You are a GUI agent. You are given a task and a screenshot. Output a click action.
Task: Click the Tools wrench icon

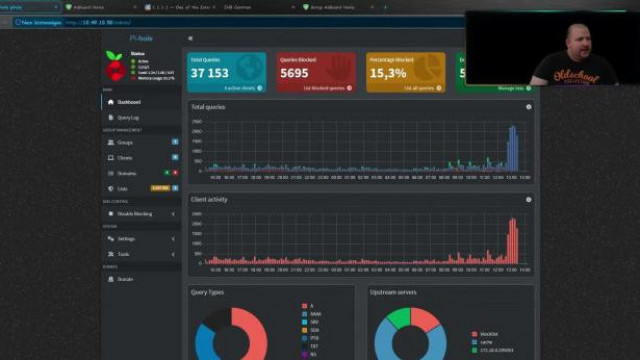(x=111, y=254)
